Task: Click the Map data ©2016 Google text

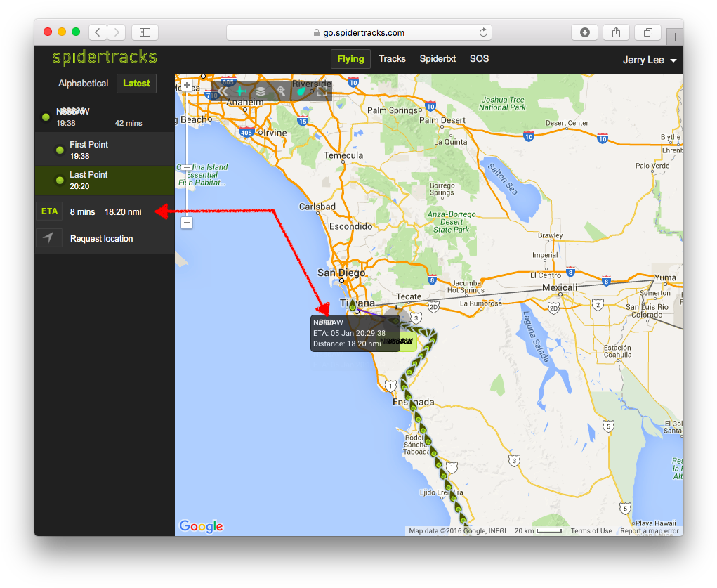Action: pos(457,531)
